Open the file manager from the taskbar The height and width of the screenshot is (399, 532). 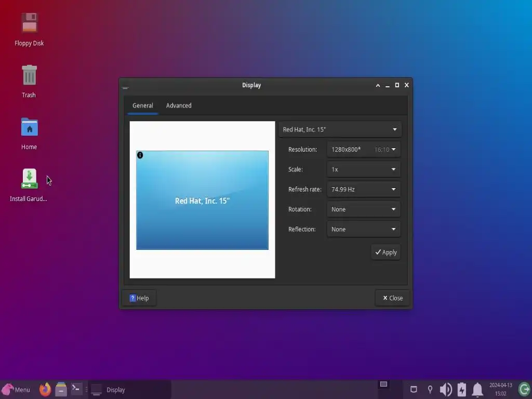[61, 389]
